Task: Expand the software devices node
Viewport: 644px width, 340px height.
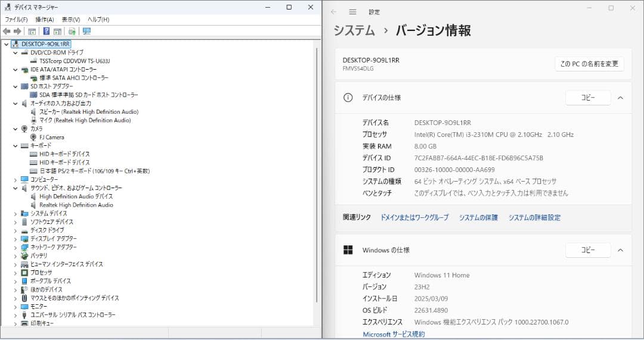Action: [x=15, y=222]
